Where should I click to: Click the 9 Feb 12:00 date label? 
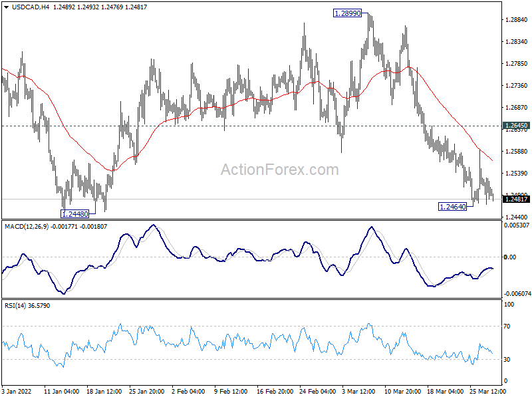231,392
